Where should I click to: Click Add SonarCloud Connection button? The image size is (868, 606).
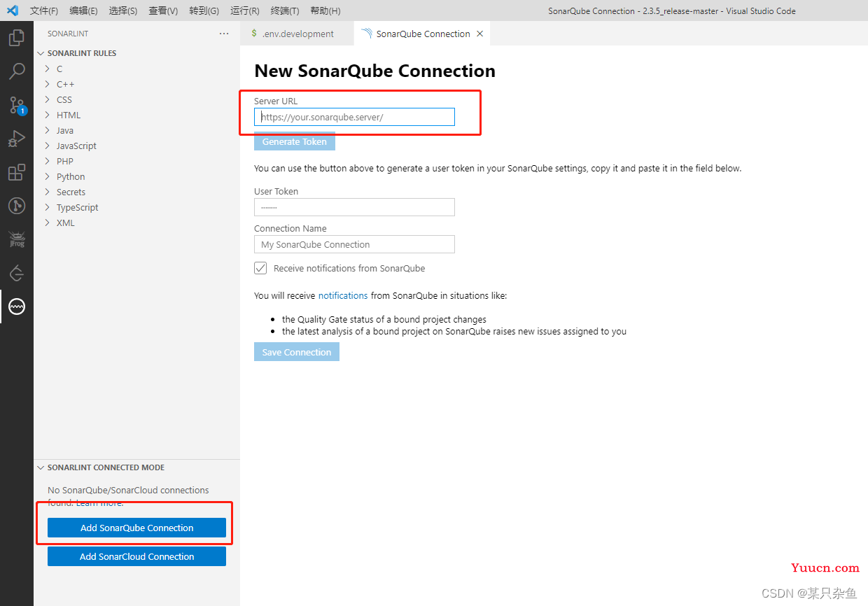(x=136, y=556)
